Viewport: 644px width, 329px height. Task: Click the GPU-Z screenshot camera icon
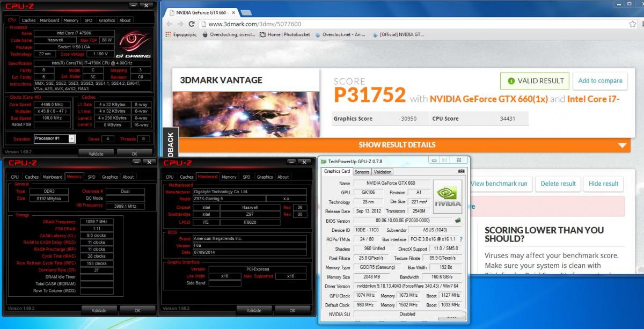click(461, 171)
